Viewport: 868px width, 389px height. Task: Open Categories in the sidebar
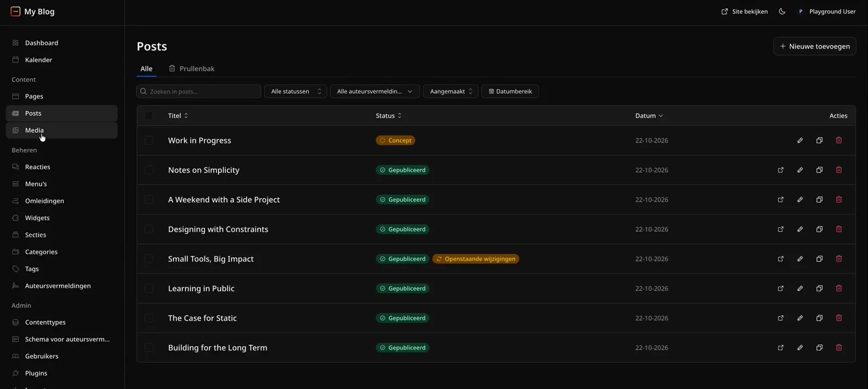[x=62, y=252]
